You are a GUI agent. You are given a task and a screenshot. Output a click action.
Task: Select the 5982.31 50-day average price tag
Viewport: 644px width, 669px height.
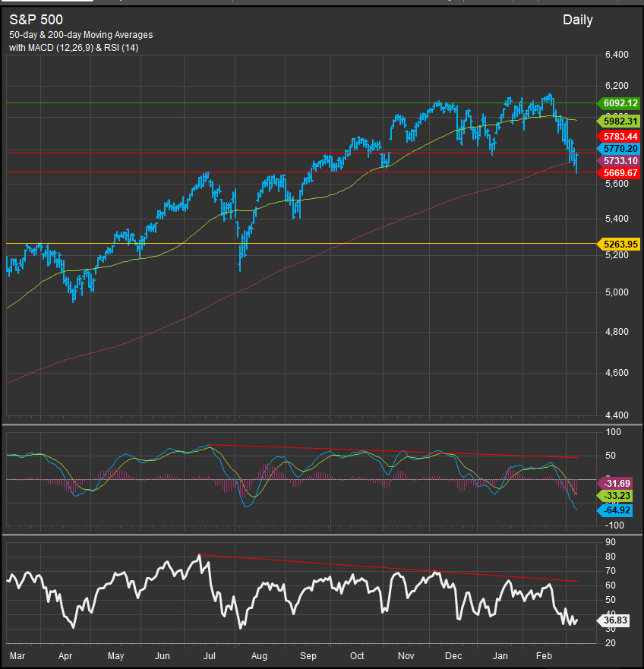click(x=618, y=121)
